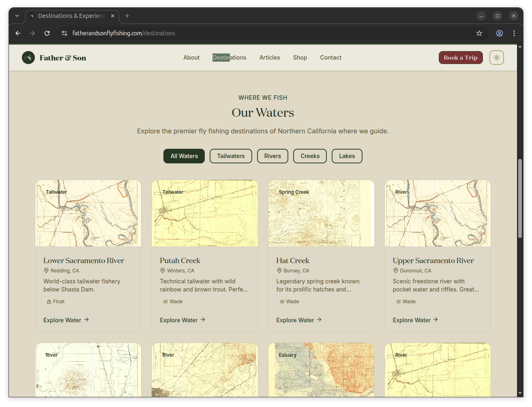
Task: Open the Articles navigation item
Action: (269, 58)
